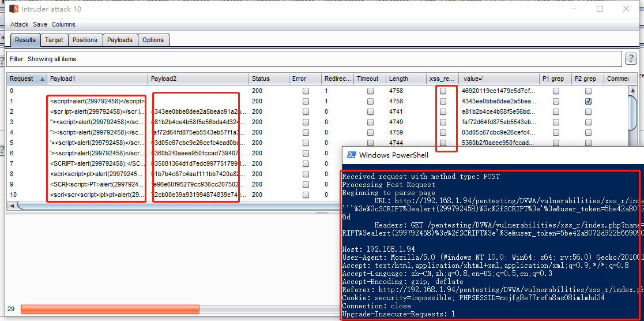Maximize the Intruder attack 10 window
This screenshot has height=321, width=644.
[x=600, y=9]
